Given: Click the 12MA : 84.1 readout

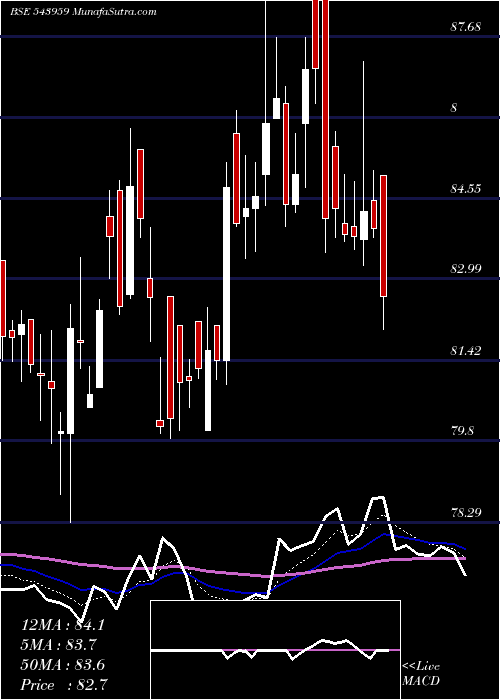Looking at the screenshot, I should click(x=63, y=625).
